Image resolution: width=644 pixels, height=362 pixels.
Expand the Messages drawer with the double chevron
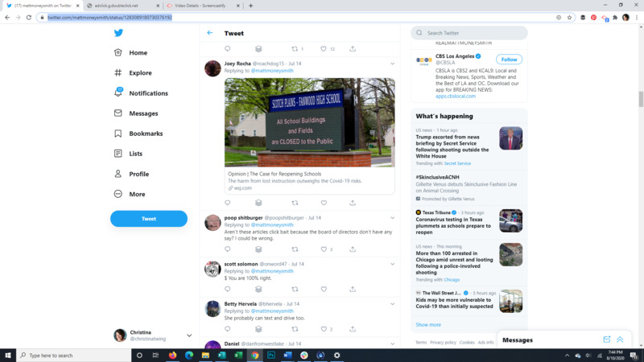tap(620, 339)
